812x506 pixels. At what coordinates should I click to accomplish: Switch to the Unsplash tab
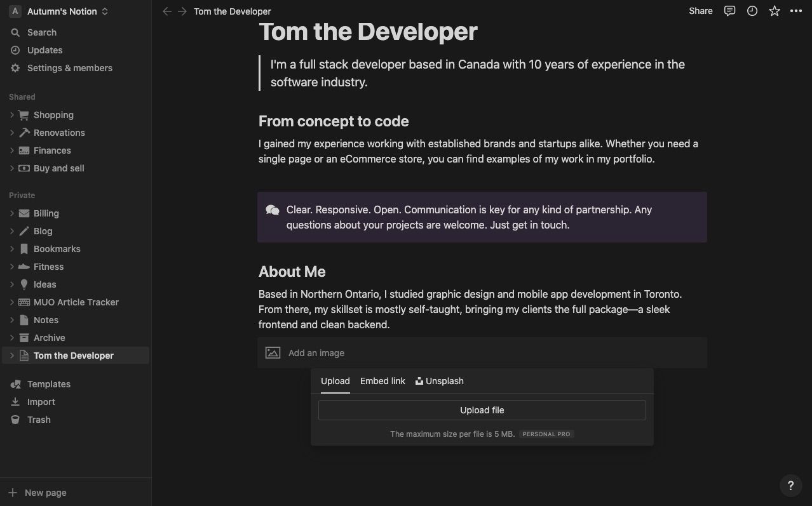[x=440, y=381]
